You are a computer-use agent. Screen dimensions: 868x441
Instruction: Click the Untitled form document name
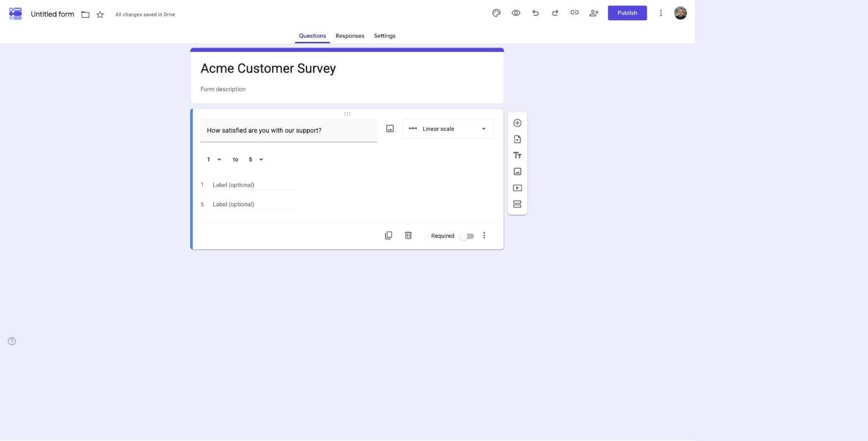pyautogui.click(x=52, y=14)
